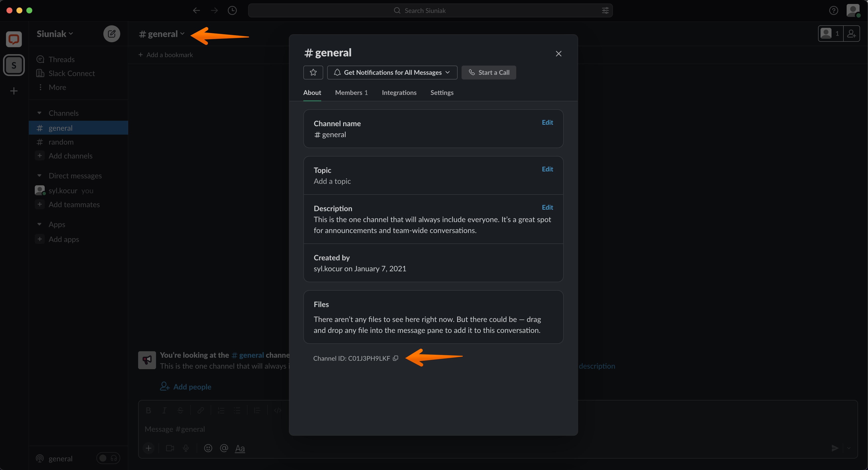Open the #general channel header dropdown
Viewport: 868px width, 470px height.
[x=161, y=34]
